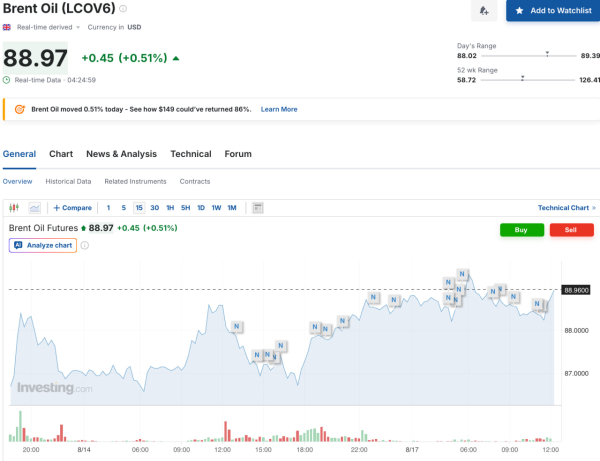This screenshot has width=600, height=461.
Task: Open the highest news marker near 15:00
Action: click(281, 345)
